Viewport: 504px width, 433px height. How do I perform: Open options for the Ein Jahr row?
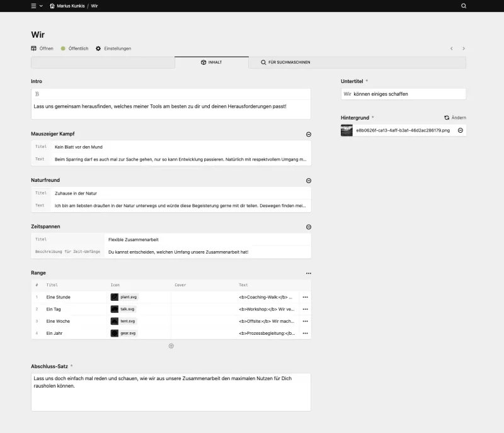(x=305, y=334)
